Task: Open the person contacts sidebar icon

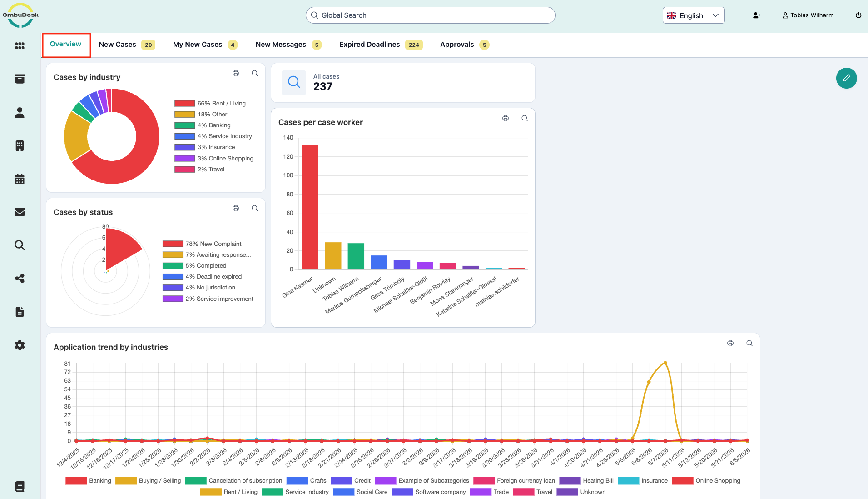Action: point(20,112)
